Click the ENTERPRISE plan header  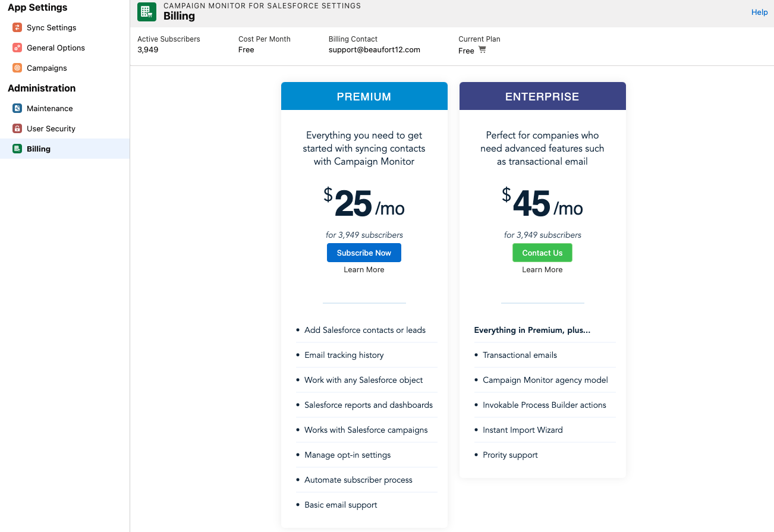click(x=543, y=96)
